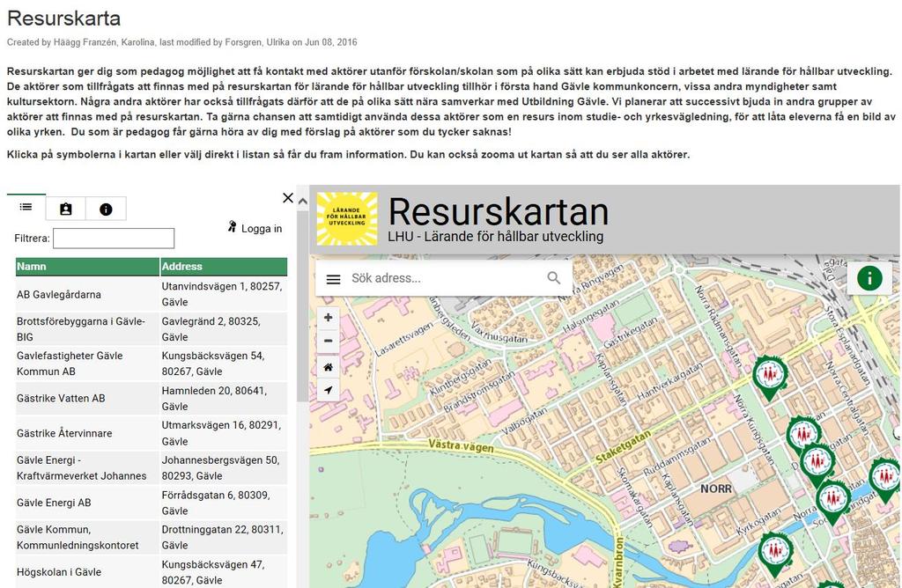Screen dimensions: 902x588
Task: Open the map hamburger menu
Action: (334, 279)
